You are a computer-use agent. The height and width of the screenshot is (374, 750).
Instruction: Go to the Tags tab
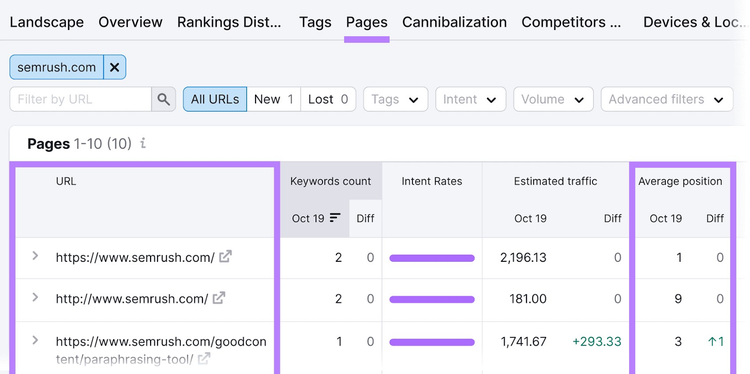315,22
